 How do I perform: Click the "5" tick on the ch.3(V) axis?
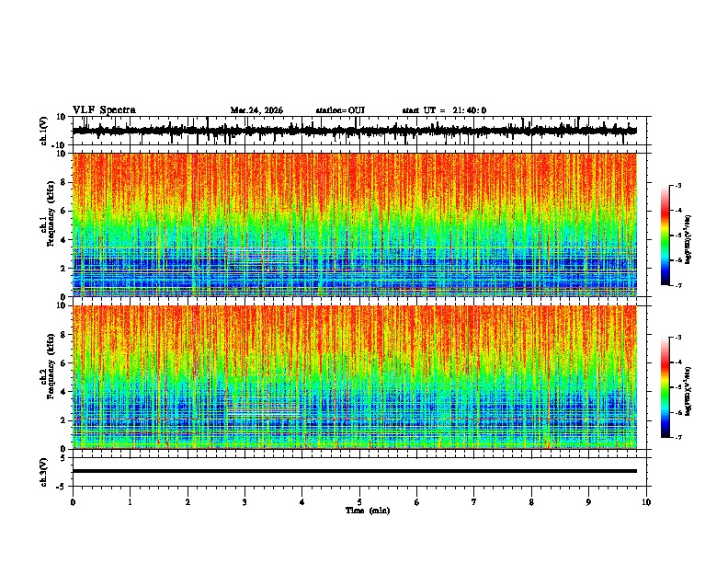pyautogui.click(x=64, y=457)
